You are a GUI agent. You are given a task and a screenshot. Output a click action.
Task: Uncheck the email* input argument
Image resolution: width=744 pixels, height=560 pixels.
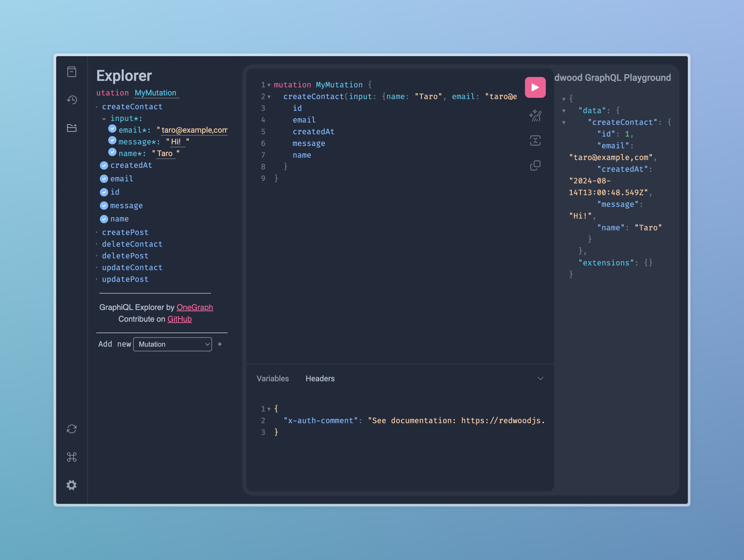112,129
